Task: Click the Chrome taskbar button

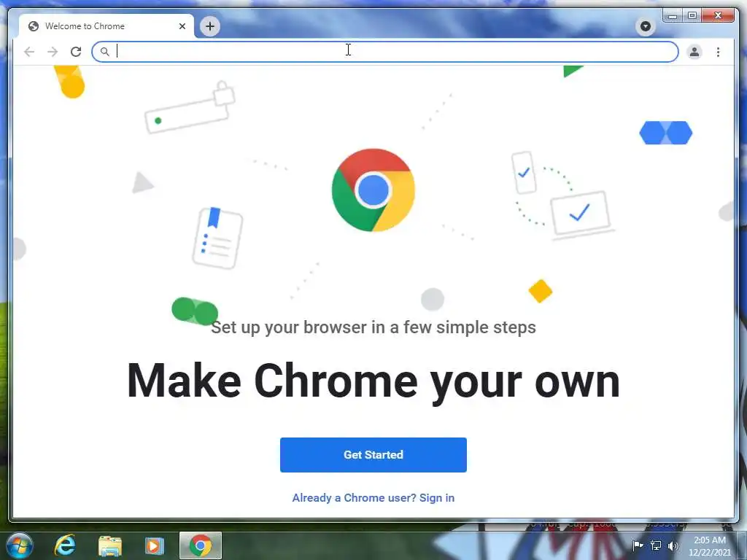Action: point(201,545)
